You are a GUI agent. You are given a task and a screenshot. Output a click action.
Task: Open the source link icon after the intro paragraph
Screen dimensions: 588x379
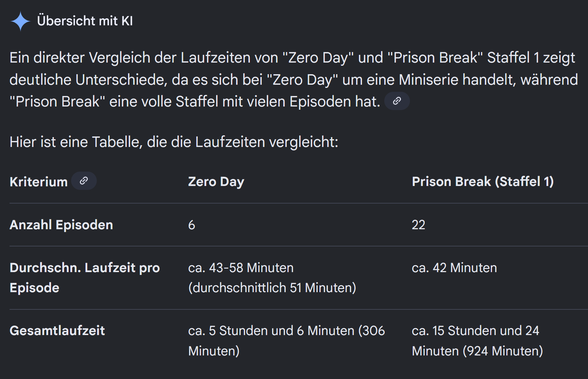397,101
